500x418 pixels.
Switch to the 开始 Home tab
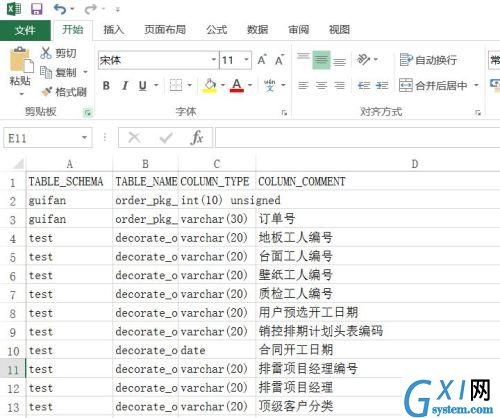tap(72, 30)
